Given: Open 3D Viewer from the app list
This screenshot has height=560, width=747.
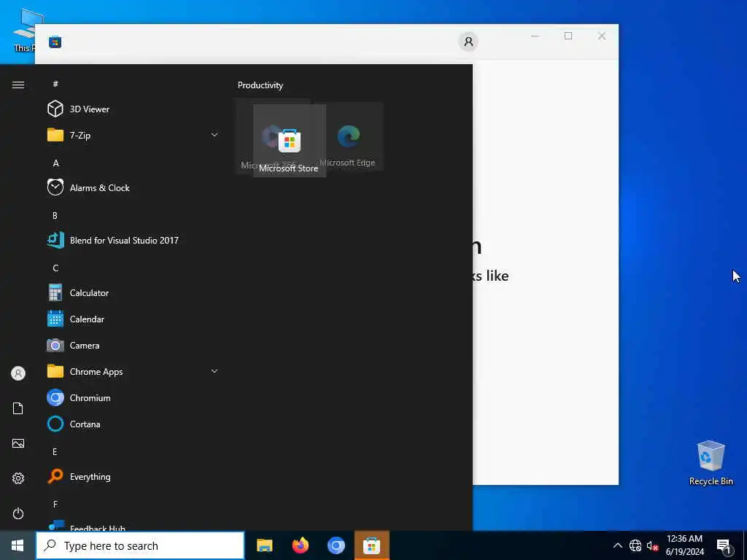Looking at the screenshot, I should (x=133, y=109).
